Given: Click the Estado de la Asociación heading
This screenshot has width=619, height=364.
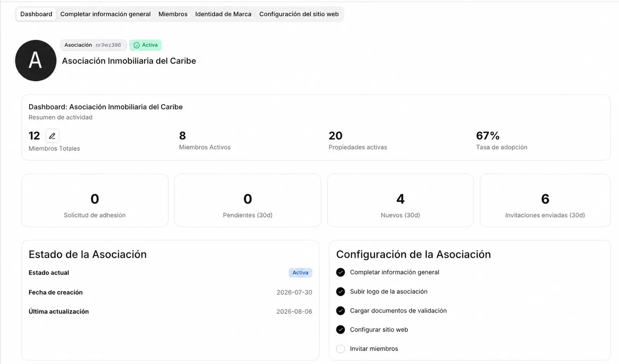Looking at the screenshot, I should [88, 254].
